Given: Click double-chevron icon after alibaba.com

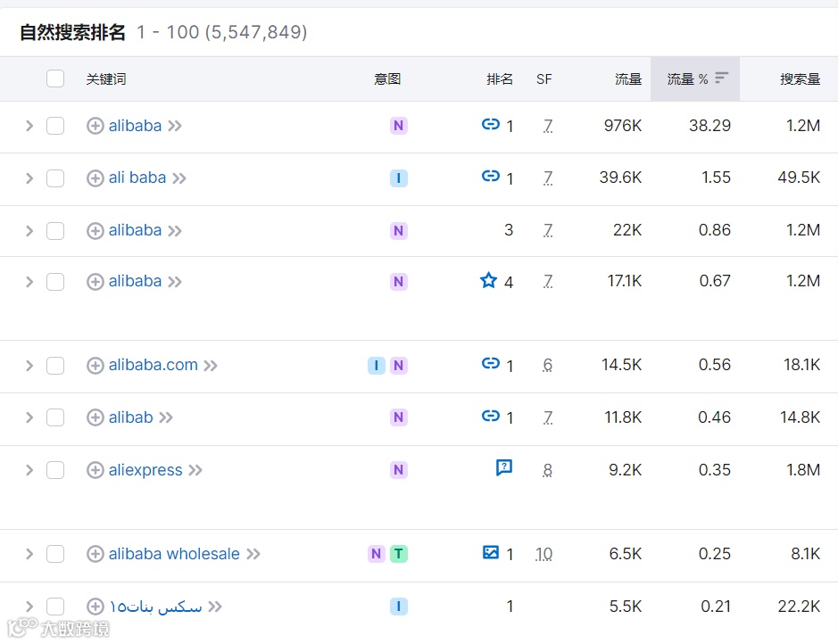Looking at the screenshot, I should (x=211, y=366).
